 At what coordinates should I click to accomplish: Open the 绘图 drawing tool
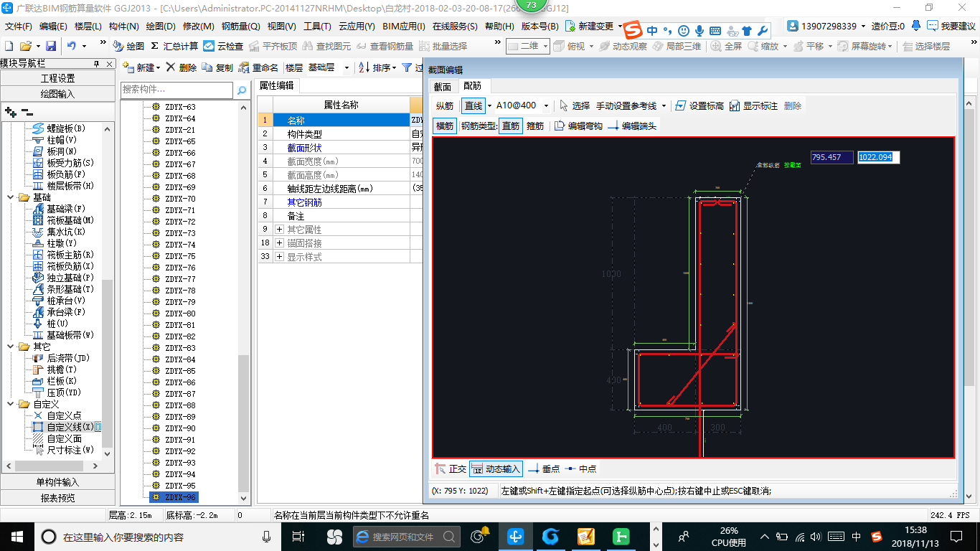(x=128, y=46)
